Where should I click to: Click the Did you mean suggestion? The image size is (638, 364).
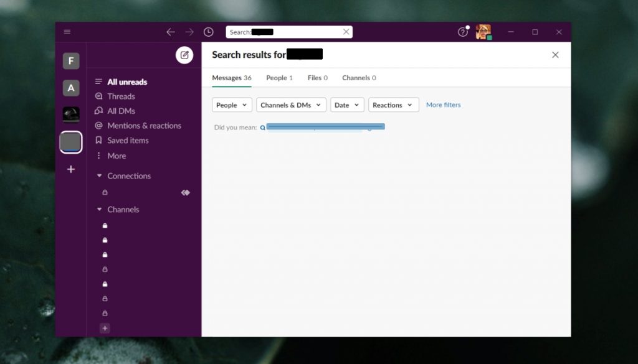point(324,126)
